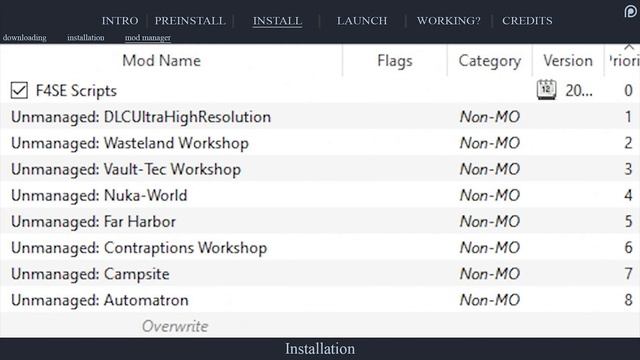
Task: Click priority 3 of Vault-Tec Workshop
Action: pos(629,169)
